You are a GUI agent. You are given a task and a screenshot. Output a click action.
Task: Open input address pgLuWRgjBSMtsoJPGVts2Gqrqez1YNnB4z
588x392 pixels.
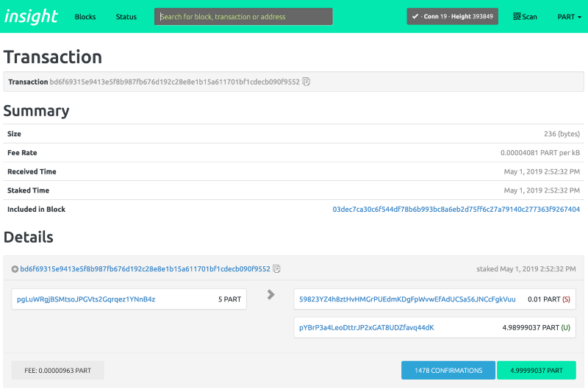[86, 299]
